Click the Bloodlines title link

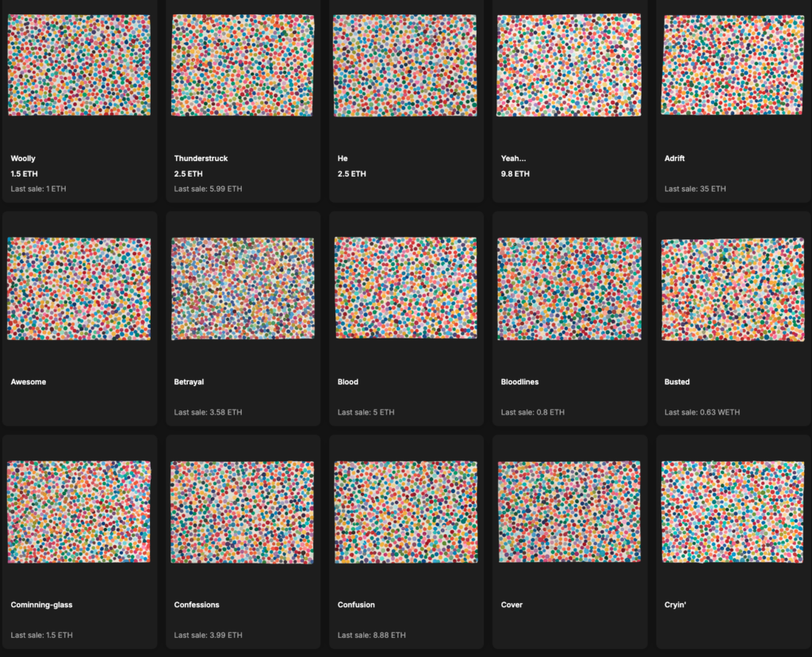tap(519, 382)
